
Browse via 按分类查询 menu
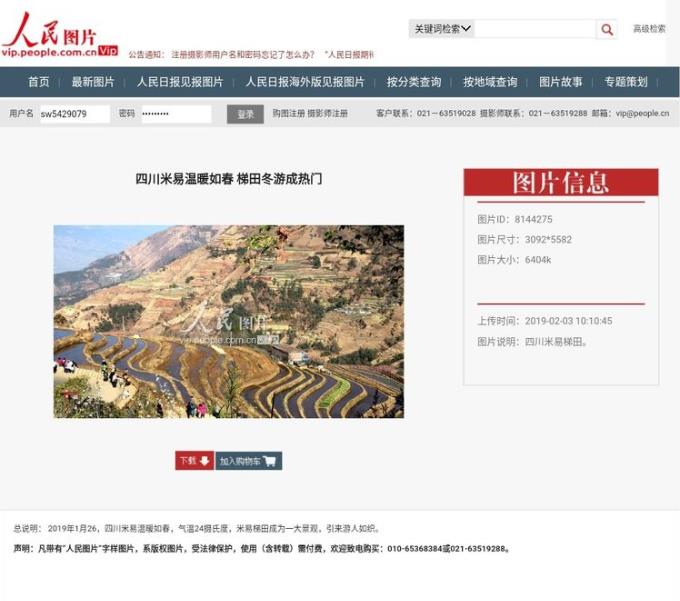414,82
